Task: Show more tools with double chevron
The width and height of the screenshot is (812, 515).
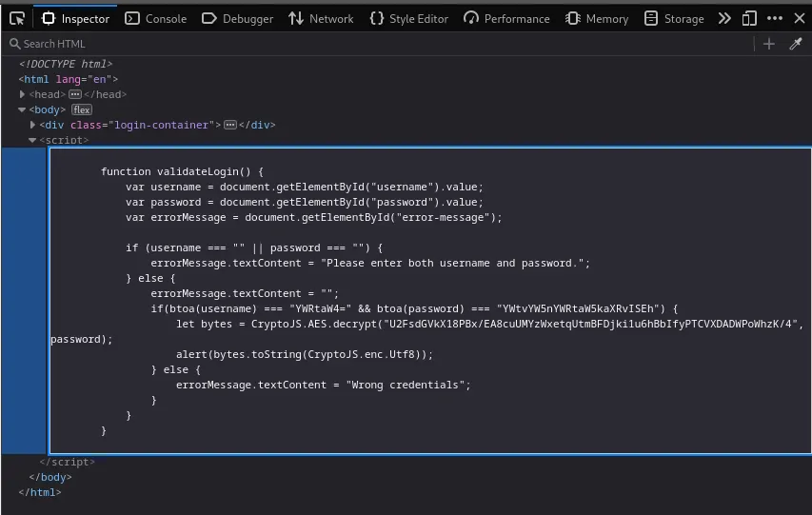Action: pos(724,19)
